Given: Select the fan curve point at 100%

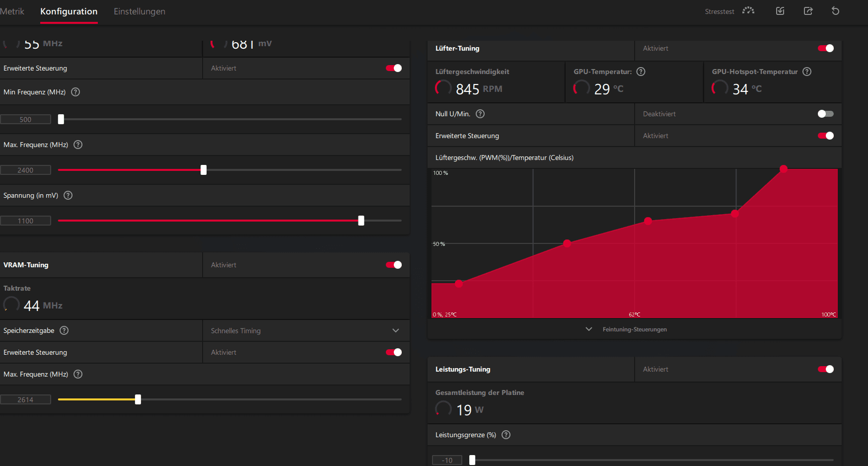Looking at the screenshot, I should pos(784,169).
